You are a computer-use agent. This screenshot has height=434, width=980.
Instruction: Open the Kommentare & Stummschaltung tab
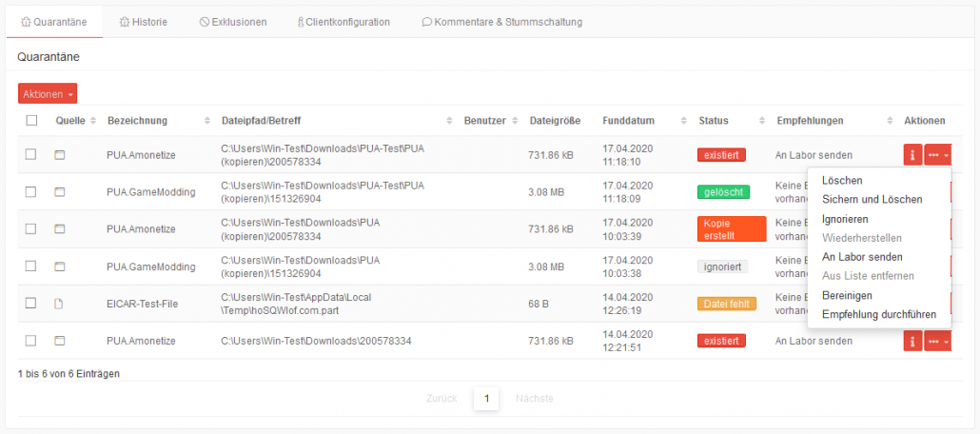click(501, 21)
